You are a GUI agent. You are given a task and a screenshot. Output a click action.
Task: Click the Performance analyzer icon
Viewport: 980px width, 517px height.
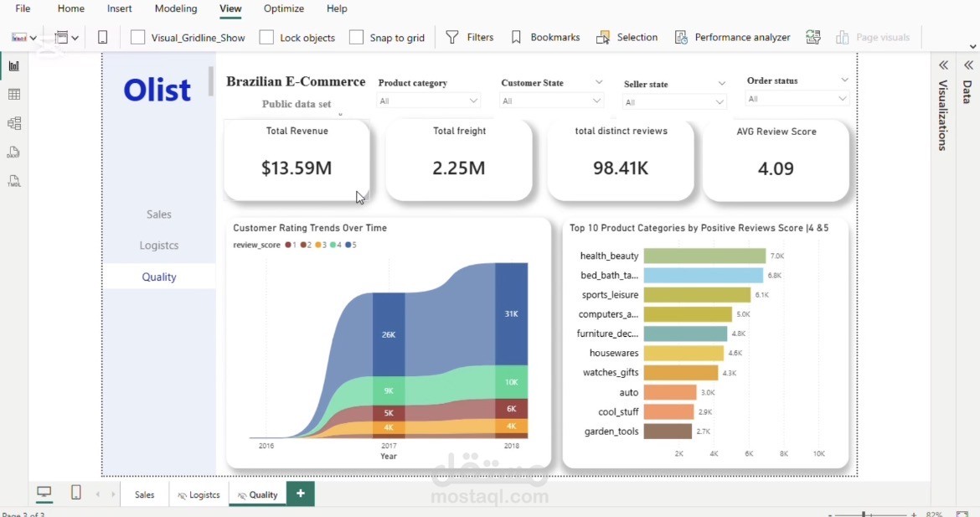tap(681, 38)
